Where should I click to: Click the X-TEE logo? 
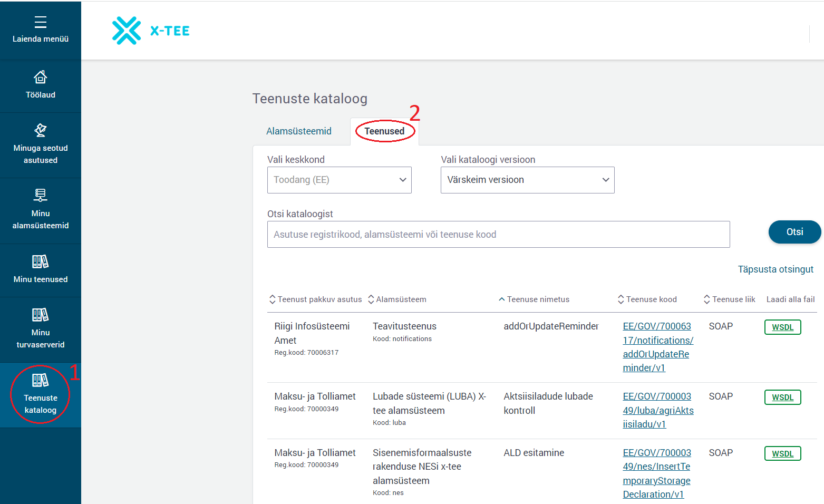click(x=151, y=31)
